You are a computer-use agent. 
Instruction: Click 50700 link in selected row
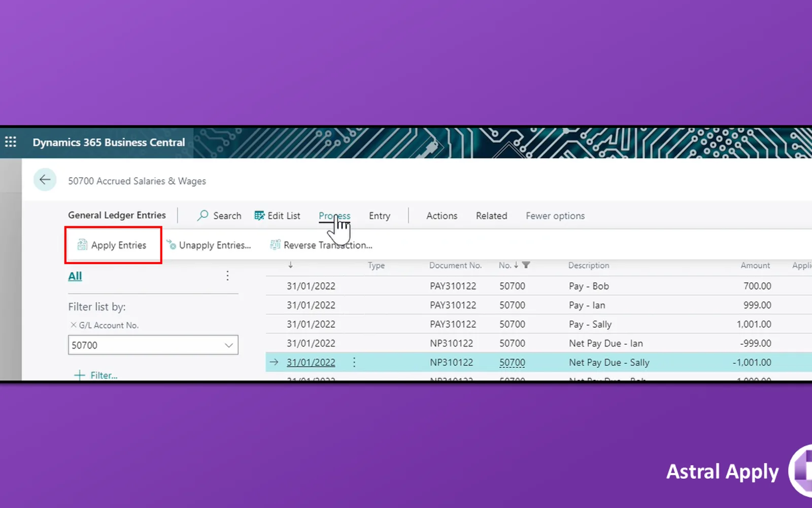pos(512,363)
